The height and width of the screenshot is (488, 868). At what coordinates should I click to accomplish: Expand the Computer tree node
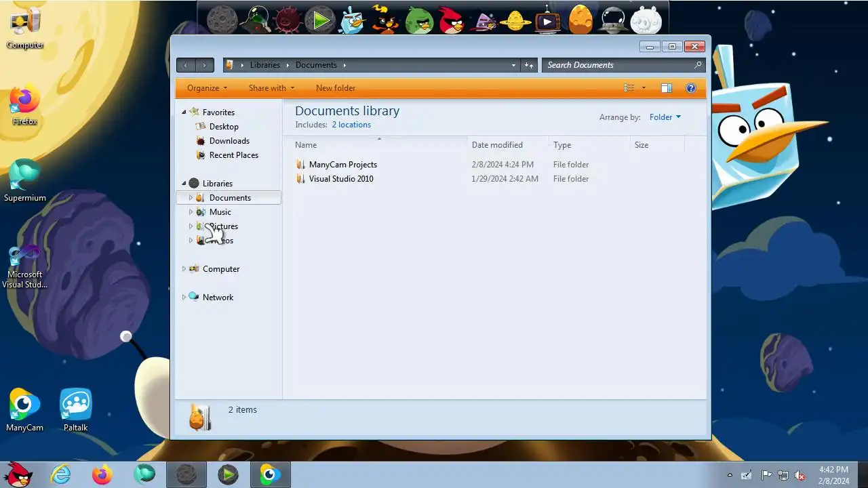tap(184, 269)
